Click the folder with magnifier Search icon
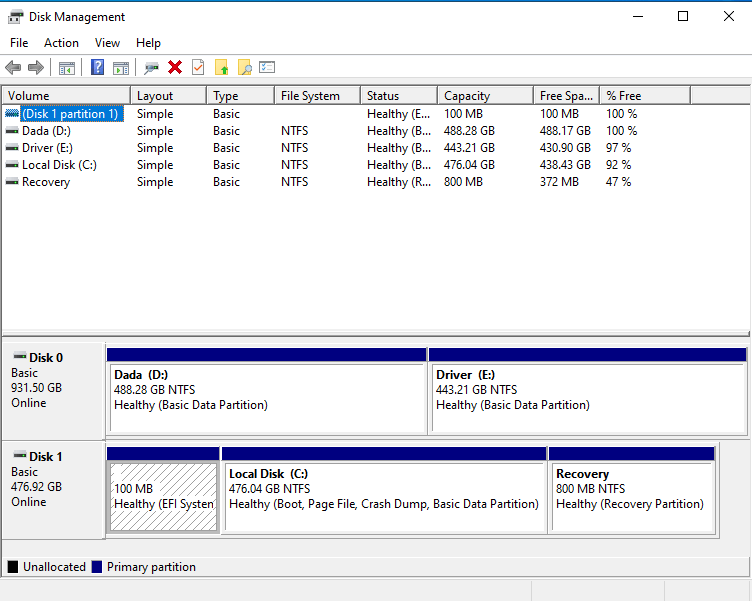The image size is (752, 601). (x=245, y=67)
